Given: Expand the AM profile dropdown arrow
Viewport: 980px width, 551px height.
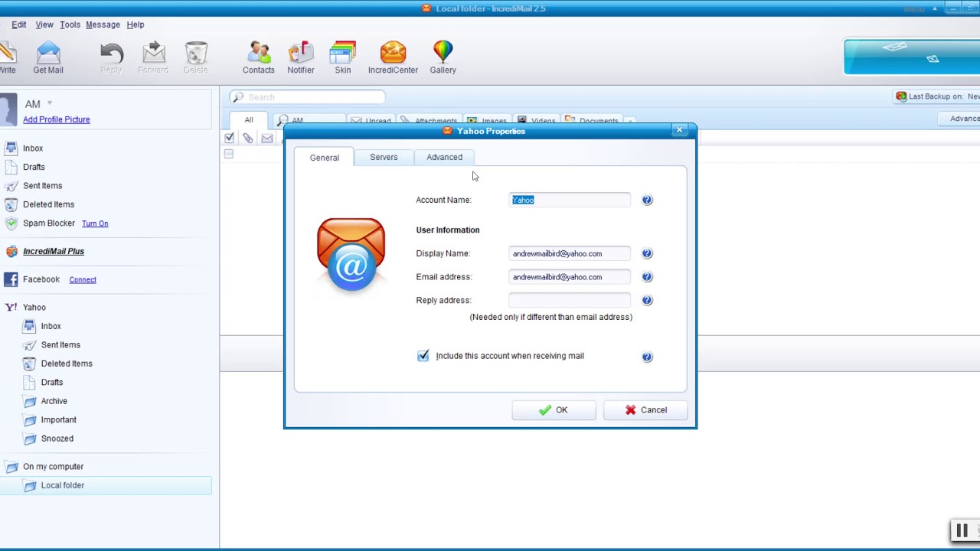Looking at the screenshot, I should tap(50, 103).
